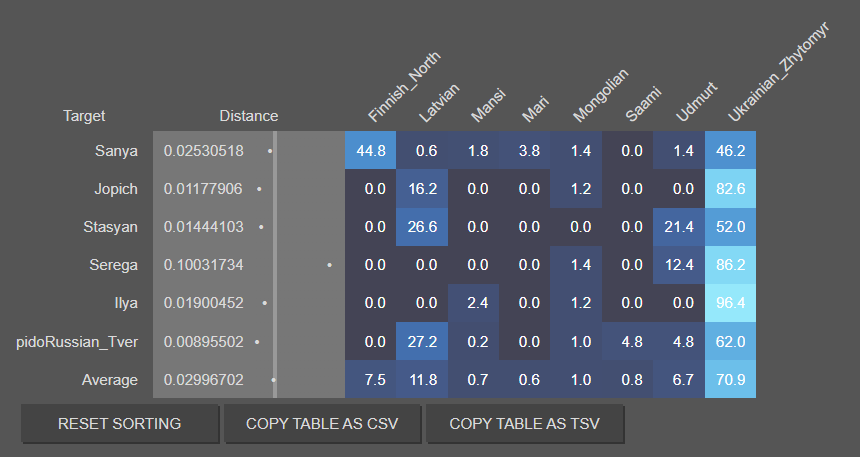Click the Average row distance 0.02996702
The image size is (860, 457).
coord(203,380)
